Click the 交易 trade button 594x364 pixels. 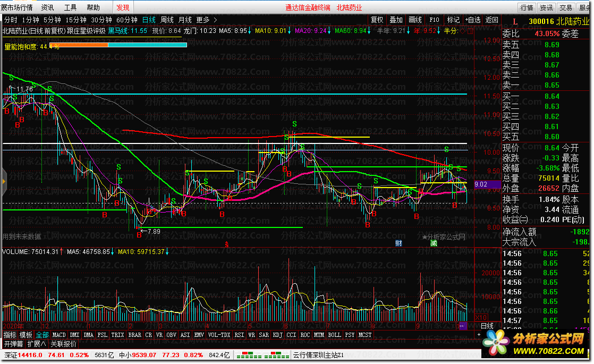[x=566, y=7]
